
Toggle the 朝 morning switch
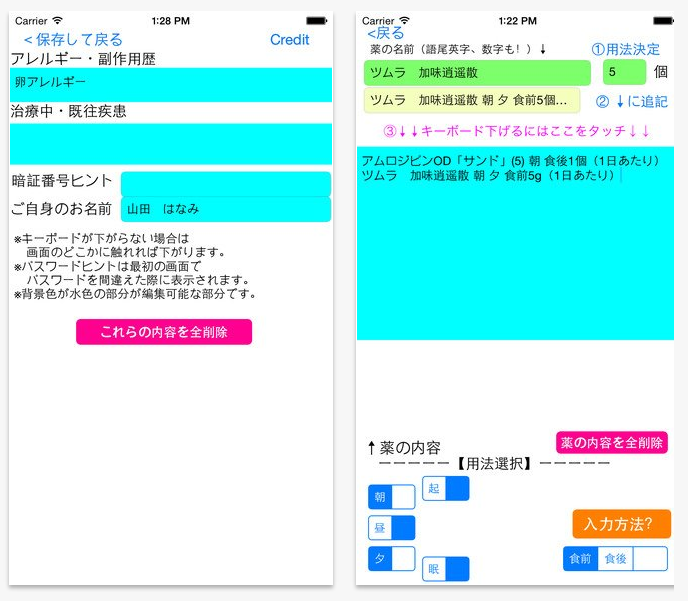click(392, 497)
